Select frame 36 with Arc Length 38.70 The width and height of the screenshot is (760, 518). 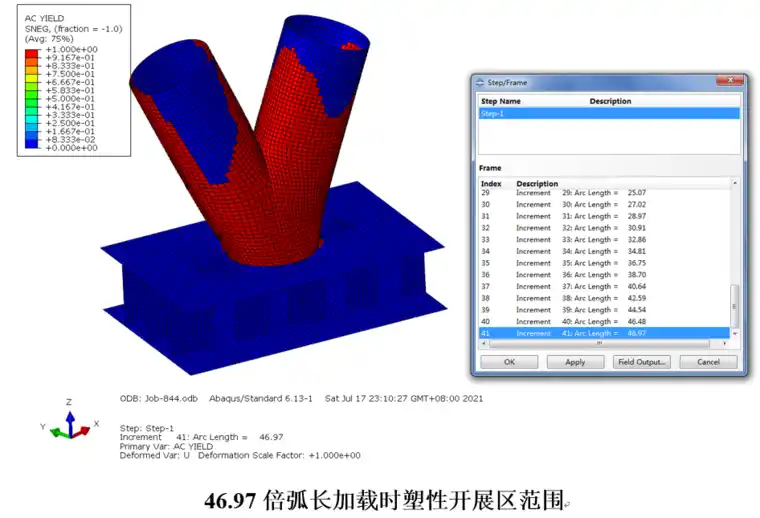point(604,275)
